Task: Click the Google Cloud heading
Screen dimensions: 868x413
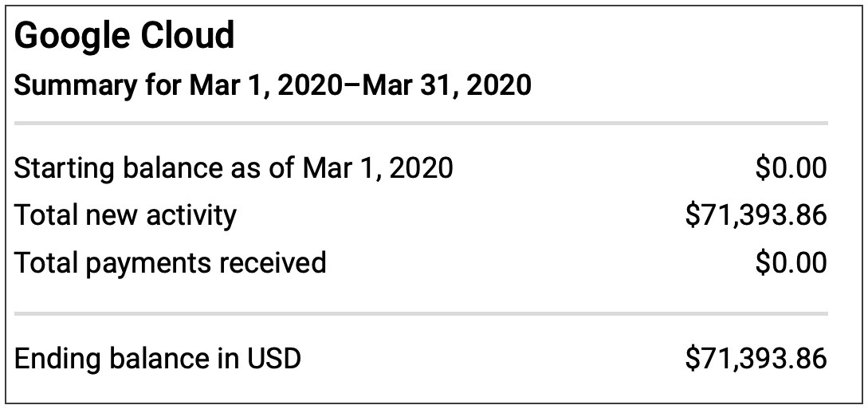Action: pos(124,36)
